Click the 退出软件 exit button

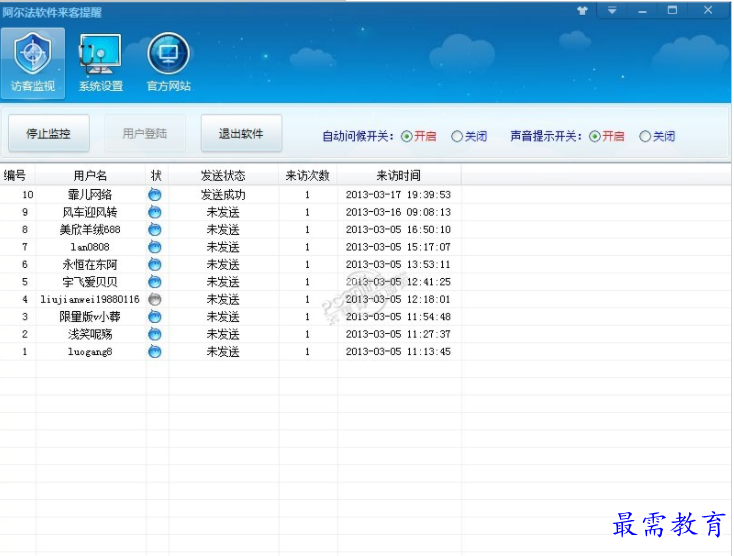point(241,134)
